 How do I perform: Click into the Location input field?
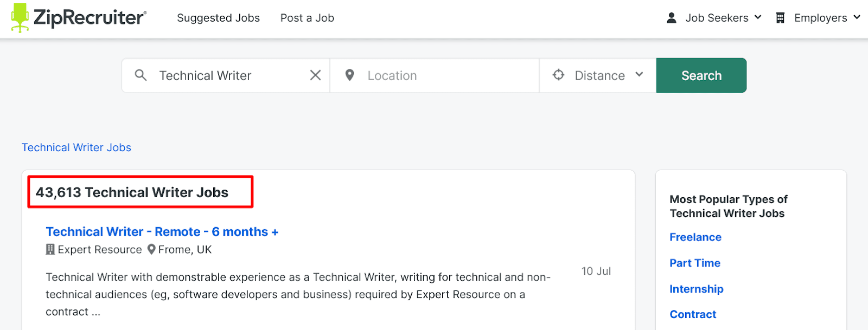tap(445, 75)
